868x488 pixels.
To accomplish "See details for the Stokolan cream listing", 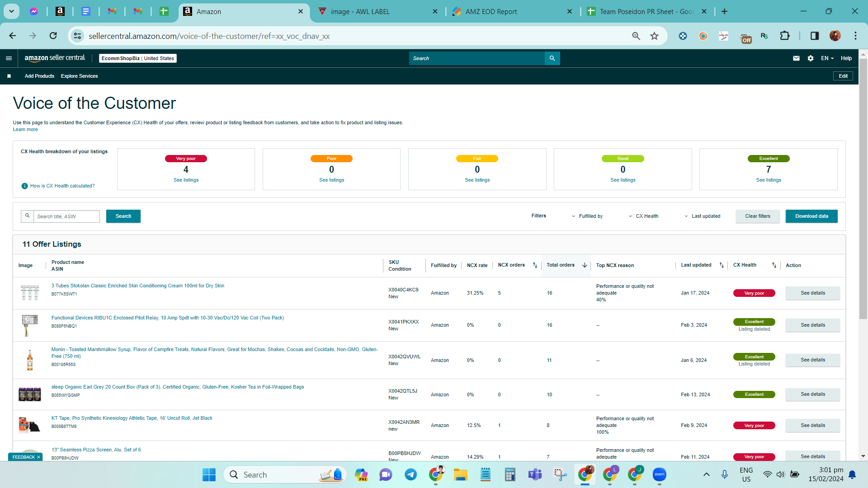I will [x=813, y=293].
